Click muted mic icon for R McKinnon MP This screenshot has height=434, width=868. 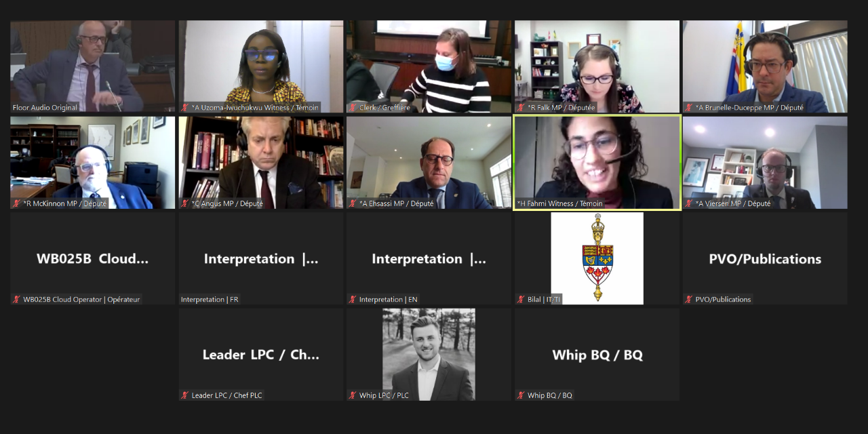click(x=16, y=203)
